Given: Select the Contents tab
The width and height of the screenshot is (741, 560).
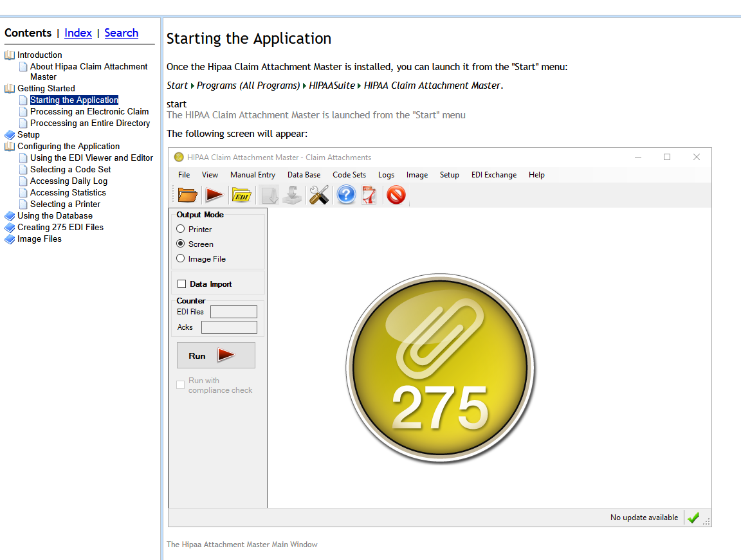Looking at the screenshot, I should click(28, 33).
